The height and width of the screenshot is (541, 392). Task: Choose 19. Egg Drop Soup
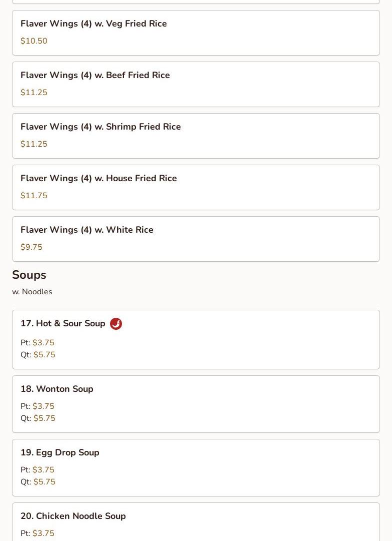pyautogui.click(x=60, y=452)
